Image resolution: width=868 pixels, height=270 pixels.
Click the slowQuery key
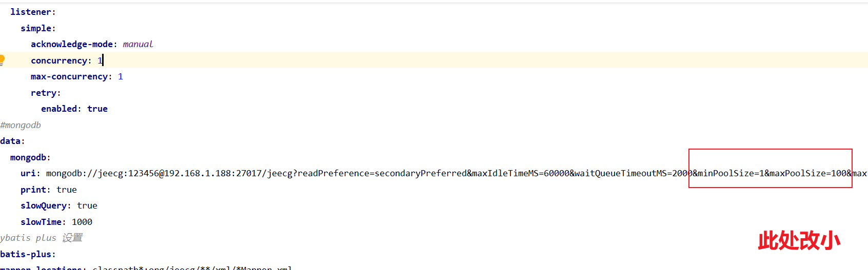click(44, 205)
